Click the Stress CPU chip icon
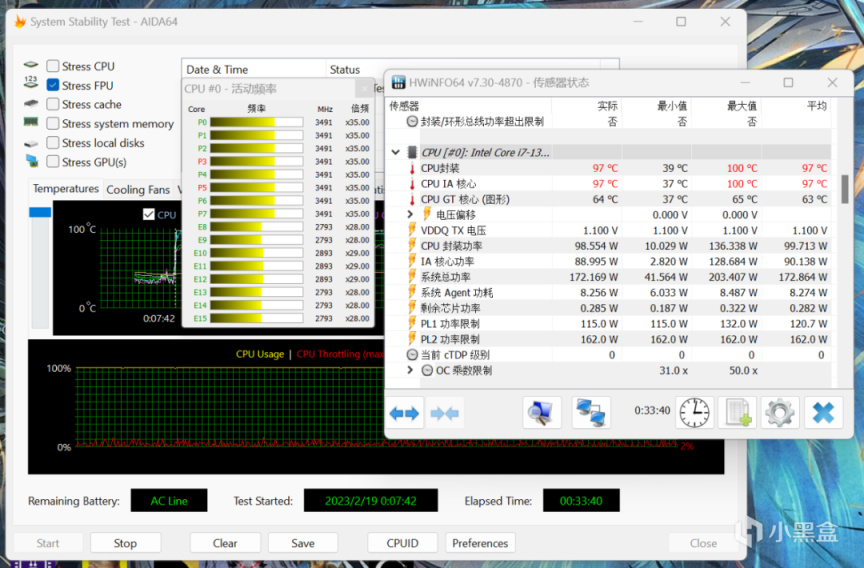Viewport: 864px width, 568px height. pyautogui.click(x=31, y=65)
